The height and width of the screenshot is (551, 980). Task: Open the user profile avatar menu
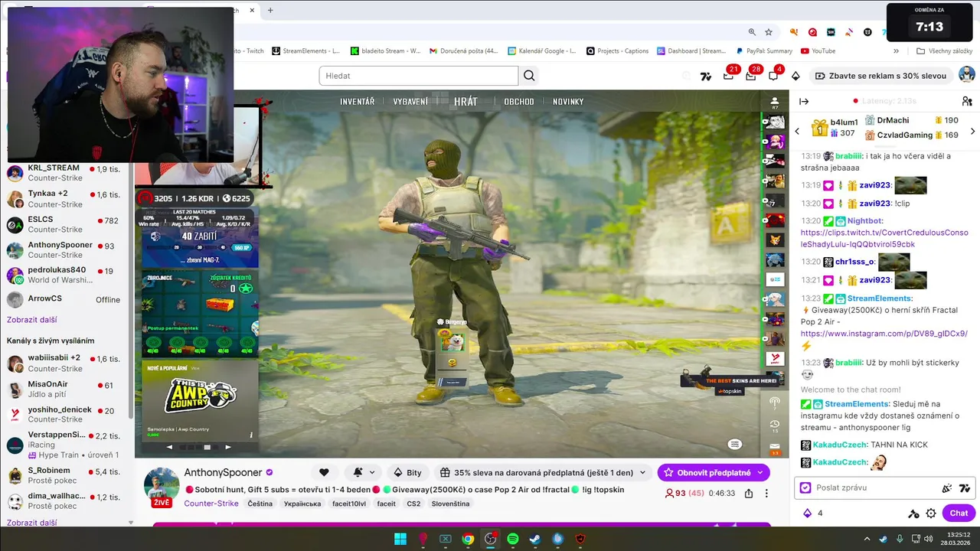(x=967, y=75)
